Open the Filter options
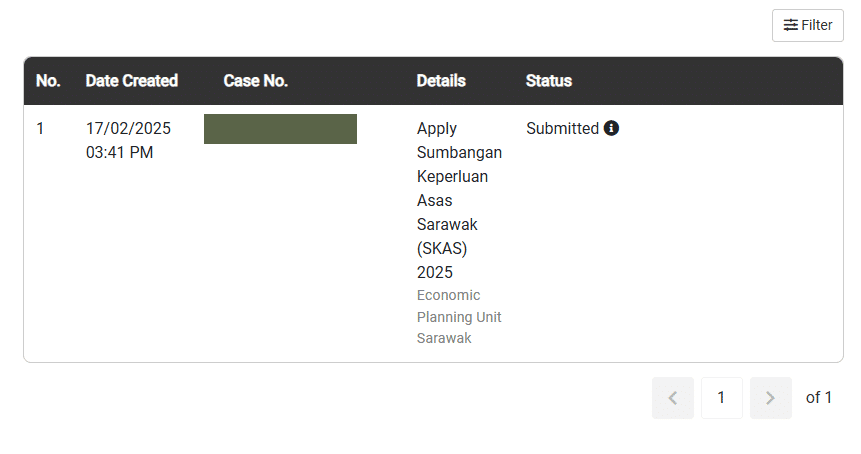The image size is (861, 454). [x=807, y=25]
